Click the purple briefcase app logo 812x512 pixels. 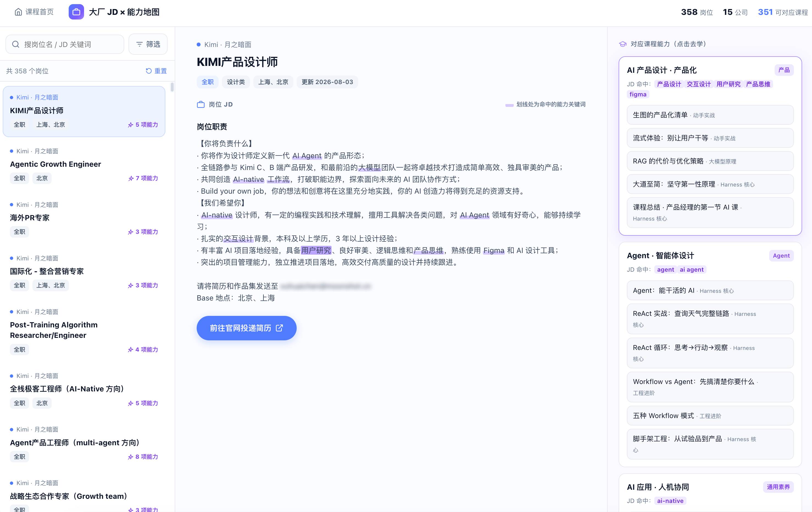[76, 12]
